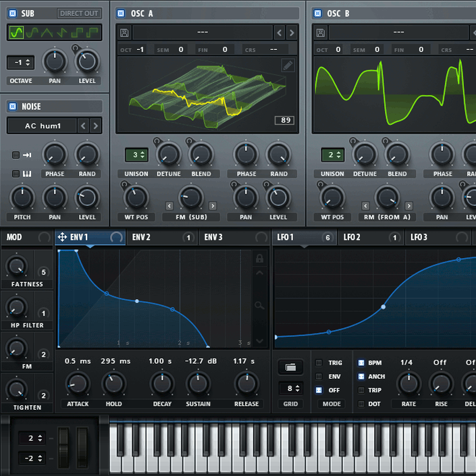
Task: Enable LFO TRIG mode
Action: [319, 363]
